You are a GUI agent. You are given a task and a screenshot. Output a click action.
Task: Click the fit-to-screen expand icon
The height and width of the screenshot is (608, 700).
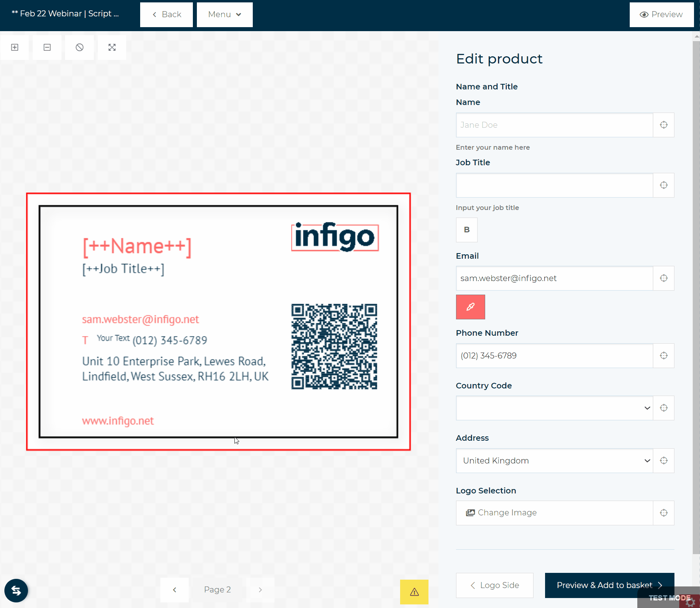(112, 48)
